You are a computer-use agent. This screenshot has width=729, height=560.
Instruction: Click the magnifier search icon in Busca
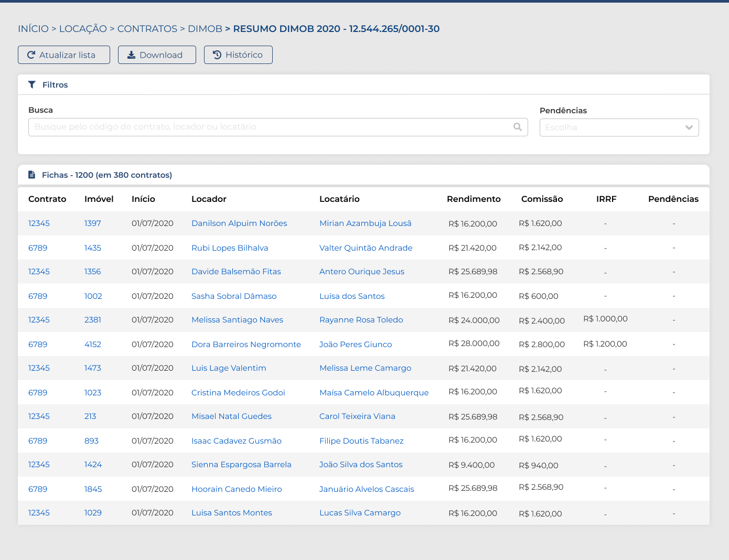tap(517, 127)
